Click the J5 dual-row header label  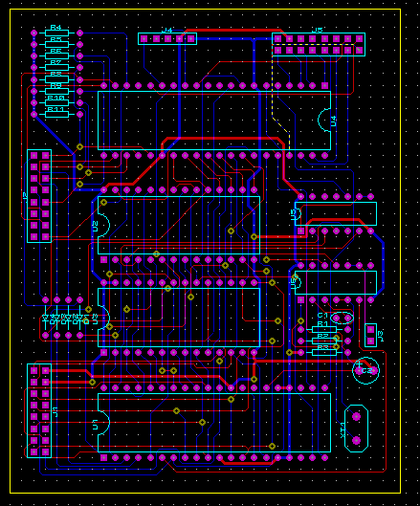[317, 30]
